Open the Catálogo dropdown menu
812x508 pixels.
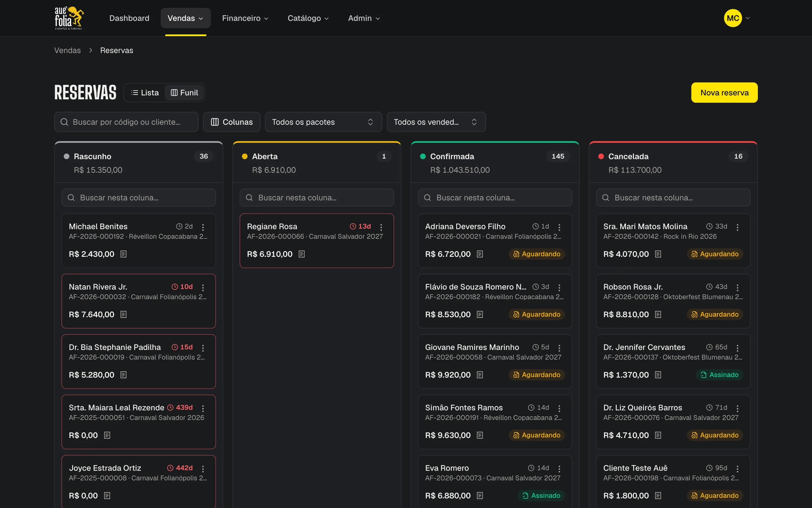(308, 18)
